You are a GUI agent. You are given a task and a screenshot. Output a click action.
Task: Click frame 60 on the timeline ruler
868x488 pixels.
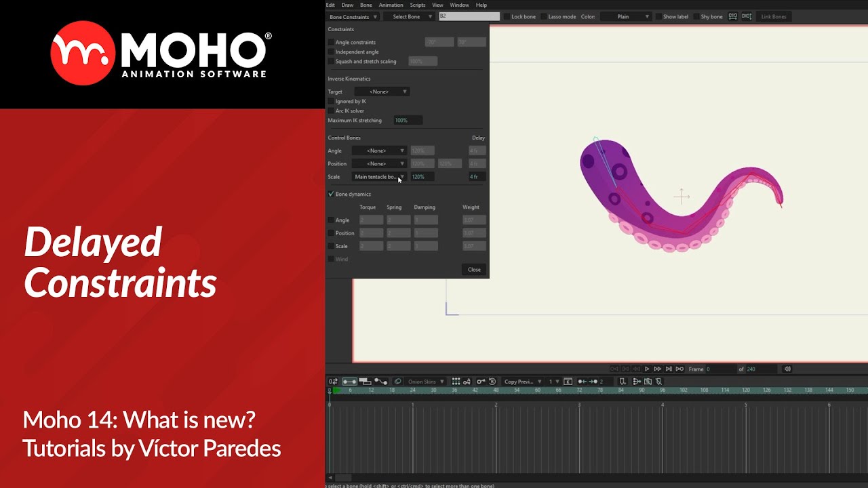point(538,390)
